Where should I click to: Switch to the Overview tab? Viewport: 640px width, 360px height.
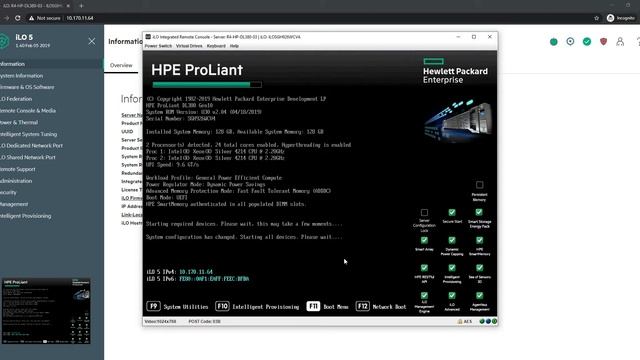pyautogui.click(x=121, y=65)
